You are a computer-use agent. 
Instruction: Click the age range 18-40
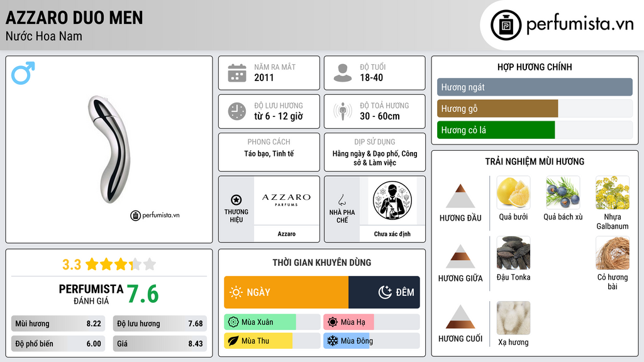371,77
